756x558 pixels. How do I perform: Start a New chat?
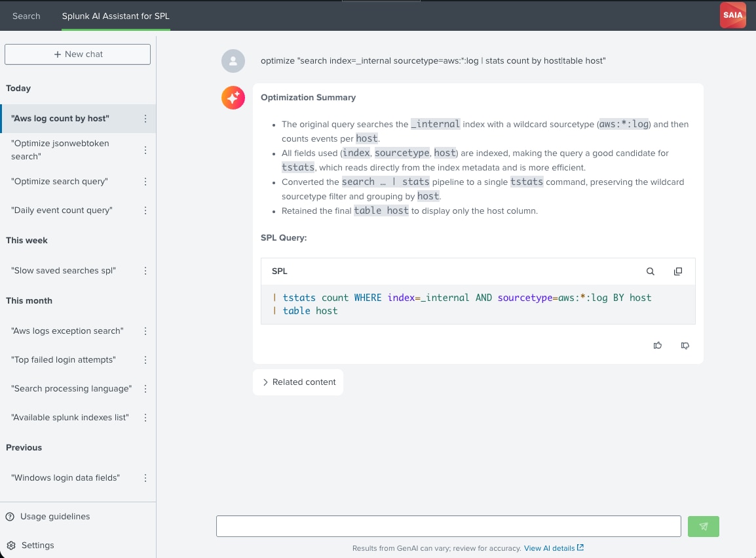77,54
